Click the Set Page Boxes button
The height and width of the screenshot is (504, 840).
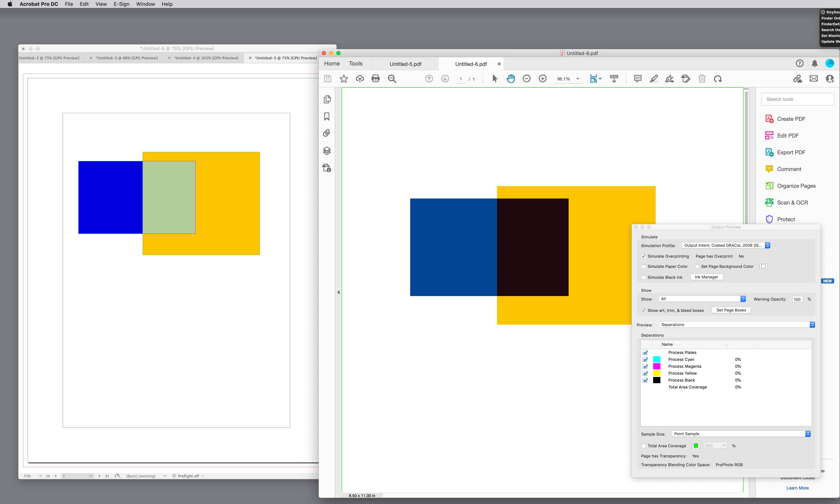(731, 310)
